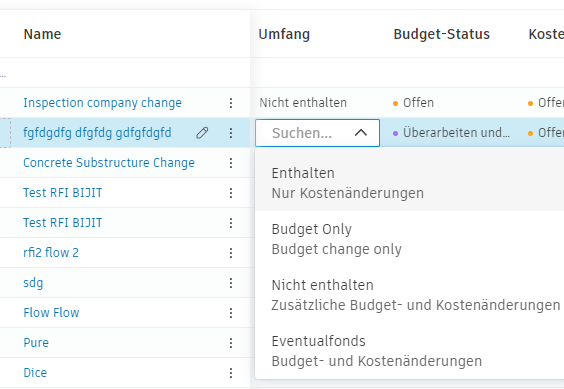The image size is (564, 389).
Task: Click the Umfang column header
Action: pos(284,34)
